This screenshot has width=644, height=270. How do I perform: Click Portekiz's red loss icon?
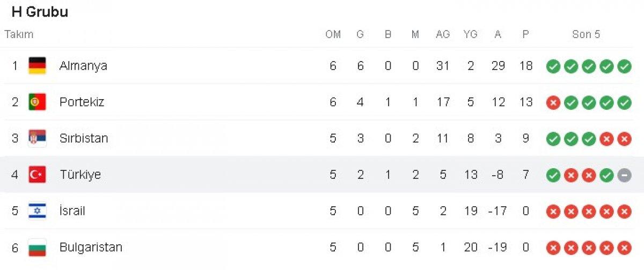pyautogui.click(x=553, y=102)
